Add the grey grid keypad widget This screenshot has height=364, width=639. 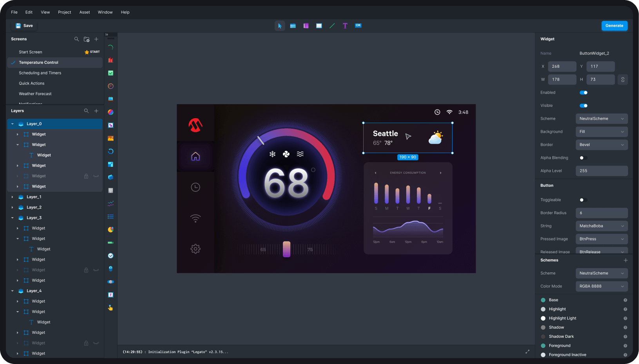(111, 191)
